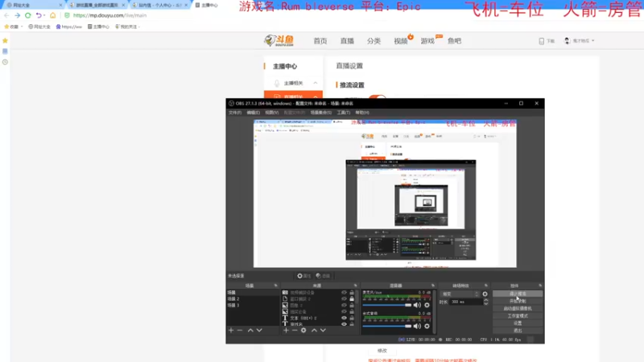Click the Douyu logo on the website
Viewport: 644px width, 362px height.
click(x=279, y=40)
